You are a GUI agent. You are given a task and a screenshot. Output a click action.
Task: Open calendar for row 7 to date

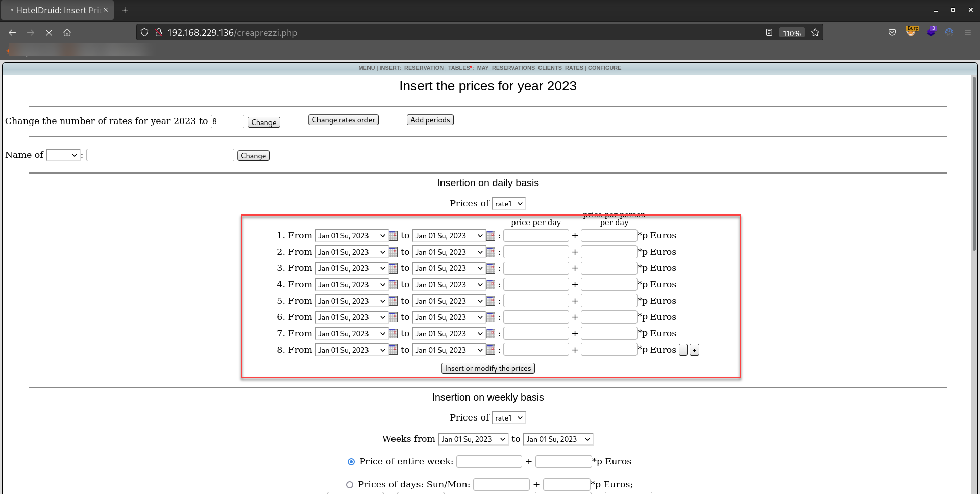tap(491, 334)
